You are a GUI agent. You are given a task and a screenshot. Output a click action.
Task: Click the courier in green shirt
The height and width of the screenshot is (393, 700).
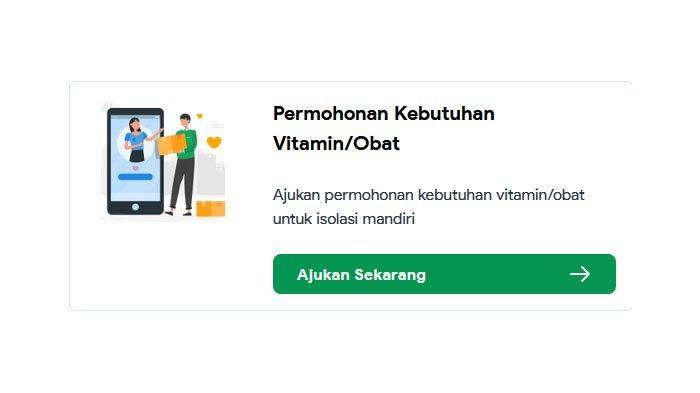tap(183, 165)
